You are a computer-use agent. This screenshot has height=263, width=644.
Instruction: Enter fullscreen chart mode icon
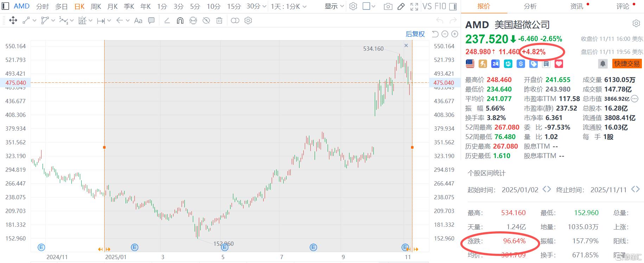coord(414,6)
